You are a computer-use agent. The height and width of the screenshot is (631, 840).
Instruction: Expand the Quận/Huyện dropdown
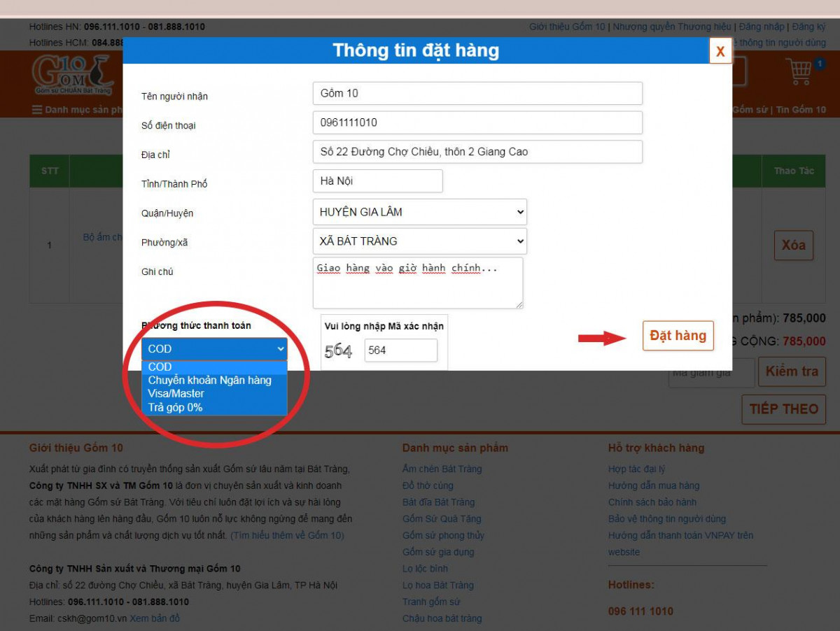(419, 212)
